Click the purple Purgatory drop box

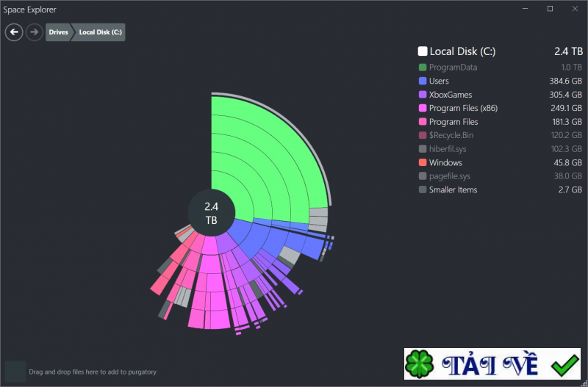point(15,372)
